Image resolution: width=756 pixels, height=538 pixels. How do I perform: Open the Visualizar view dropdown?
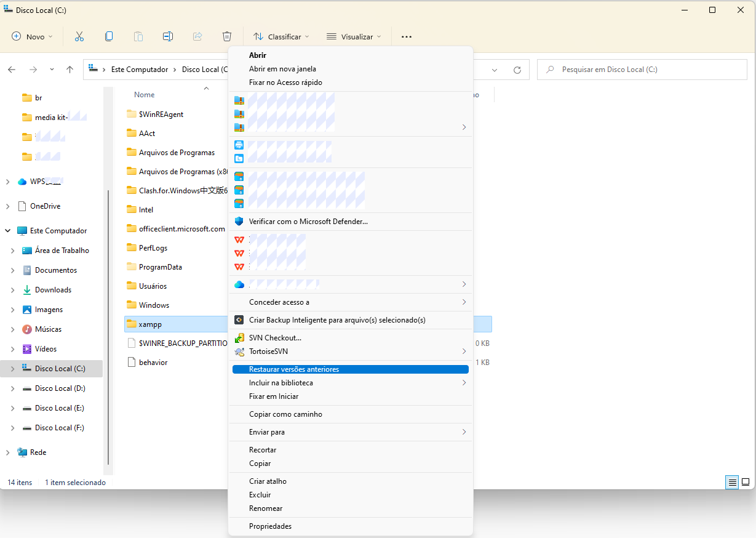354,36
